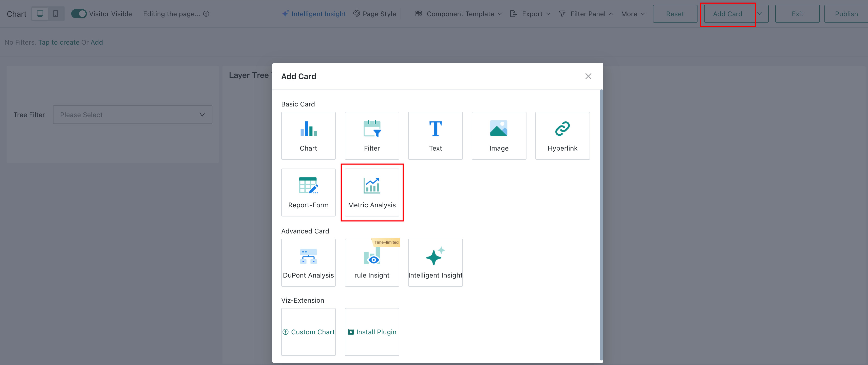Switch to mobile layout view
Image resolution: width=868 pixels, height=365 pixels.
[x=55, y=14]
